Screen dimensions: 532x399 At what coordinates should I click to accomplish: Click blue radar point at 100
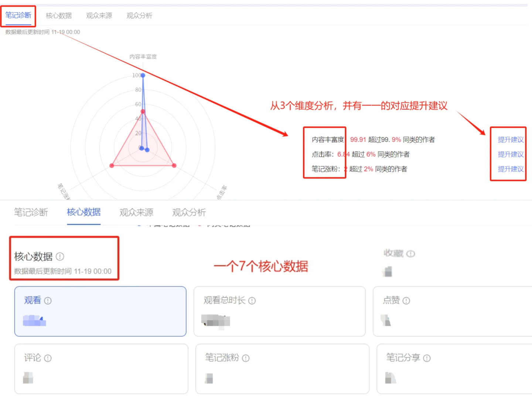[143, 75]
